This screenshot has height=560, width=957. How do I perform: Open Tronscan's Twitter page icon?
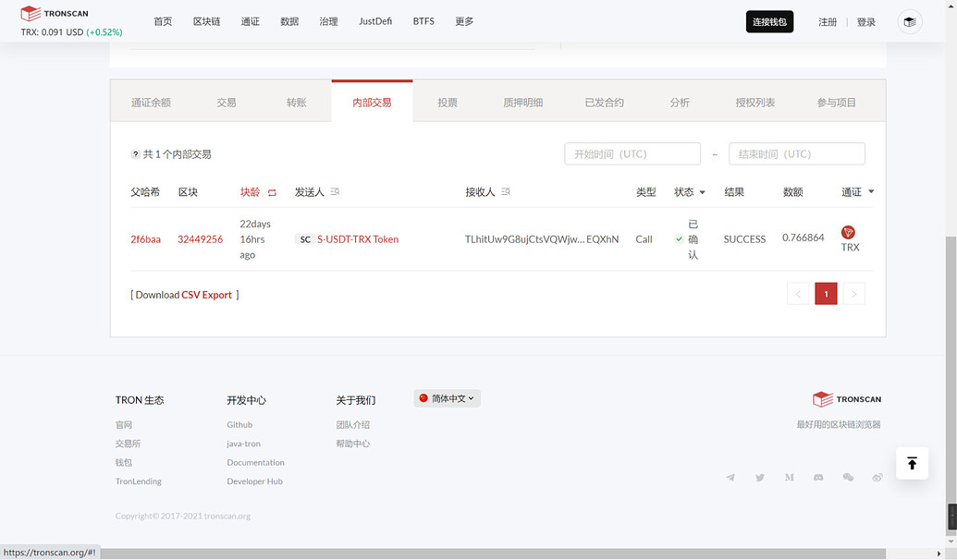760,477
